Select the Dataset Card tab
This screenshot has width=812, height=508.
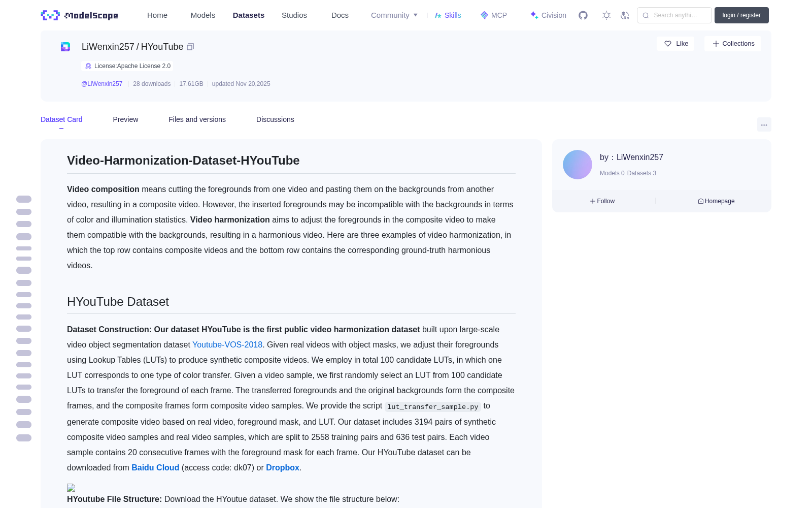click(x=61, y=119)
